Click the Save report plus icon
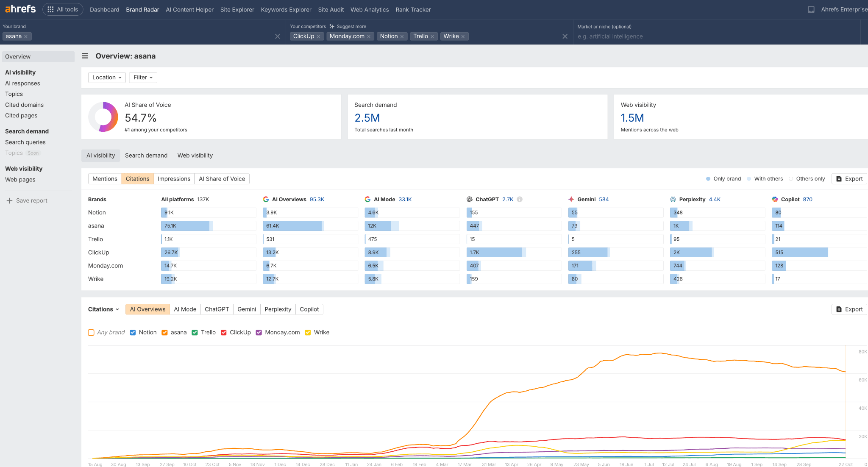This screenshot has height=467, width=868. pos(10,200)
